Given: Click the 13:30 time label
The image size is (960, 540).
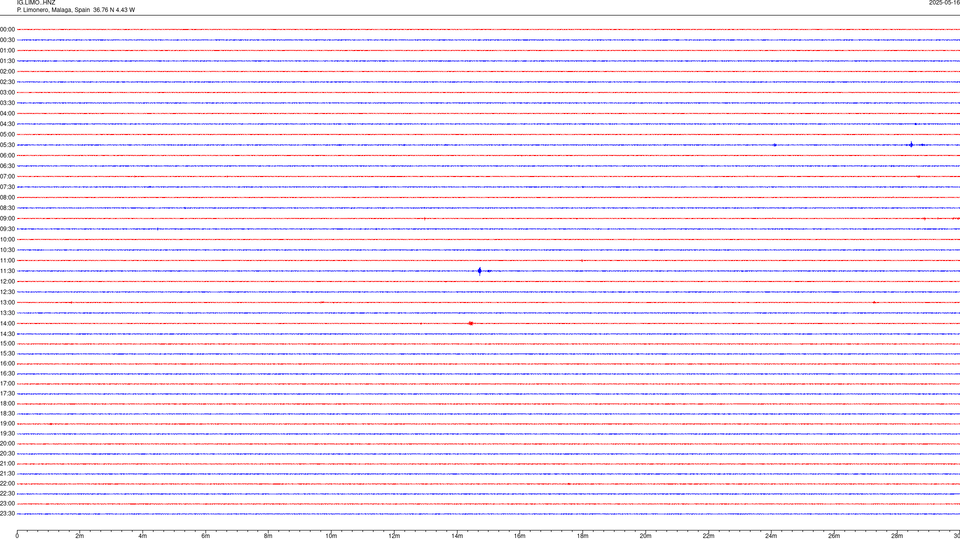Looking at the screenshot, I should (x=7, y=313).
